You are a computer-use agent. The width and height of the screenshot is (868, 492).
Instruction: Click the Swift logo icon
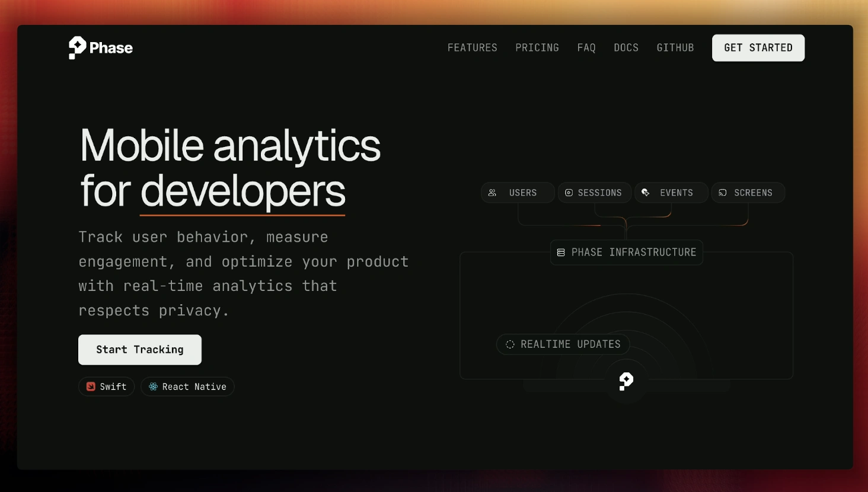[91, 386]
